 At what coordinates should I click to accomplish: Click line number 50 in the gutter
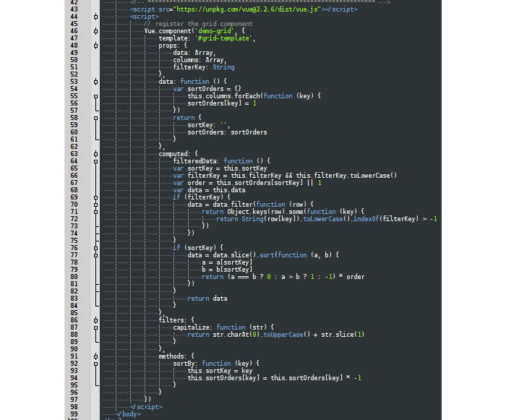[x=74, y=60]
